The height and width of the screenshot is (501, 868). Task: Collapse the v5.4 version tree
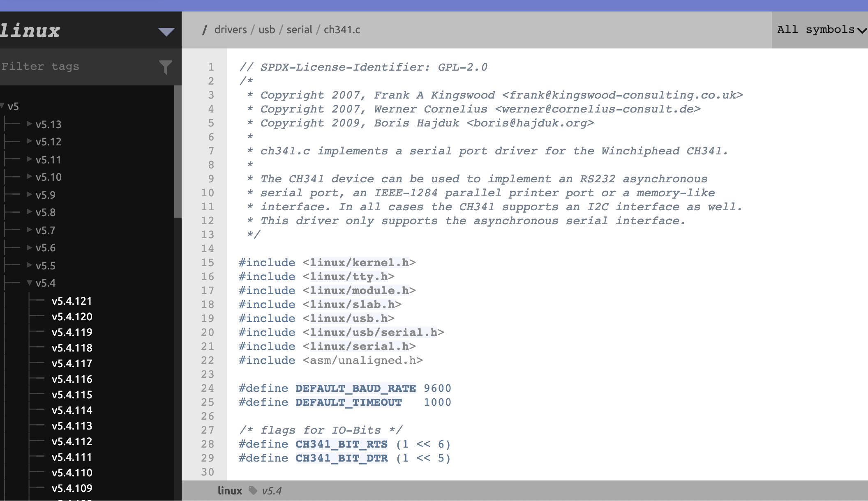pyautogui.click(x=29, y=283)
